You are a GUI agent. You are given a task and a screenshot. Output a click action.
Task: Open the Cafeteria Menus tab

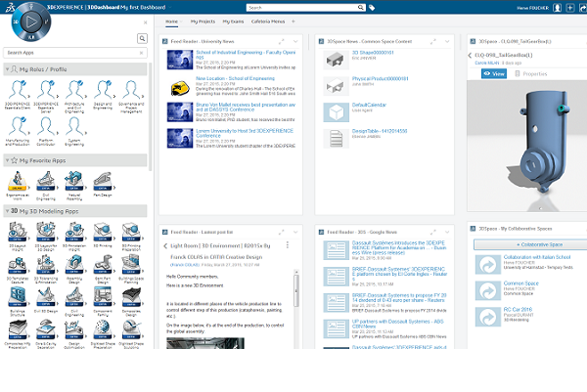tap(268, 22)
